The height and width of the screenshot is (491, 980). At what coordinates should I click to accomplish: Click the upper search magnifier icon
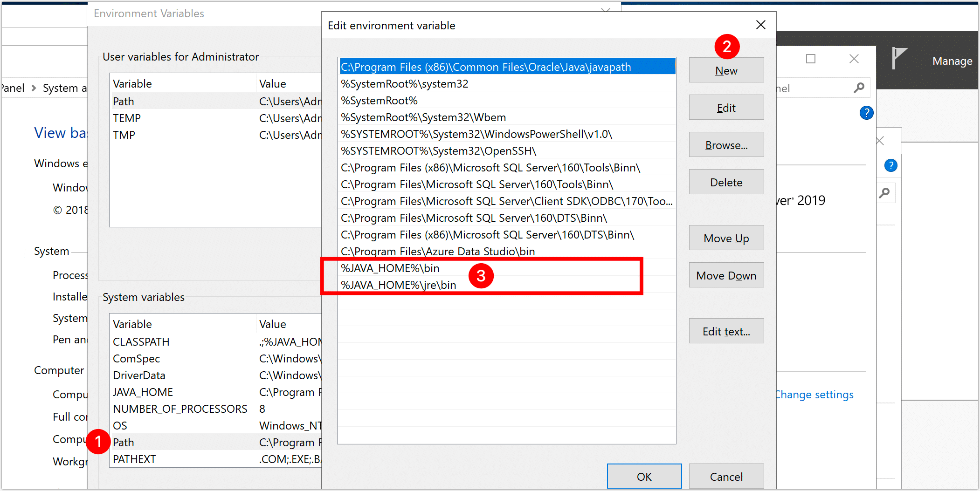pyautogui.click(x=859, y=88)
